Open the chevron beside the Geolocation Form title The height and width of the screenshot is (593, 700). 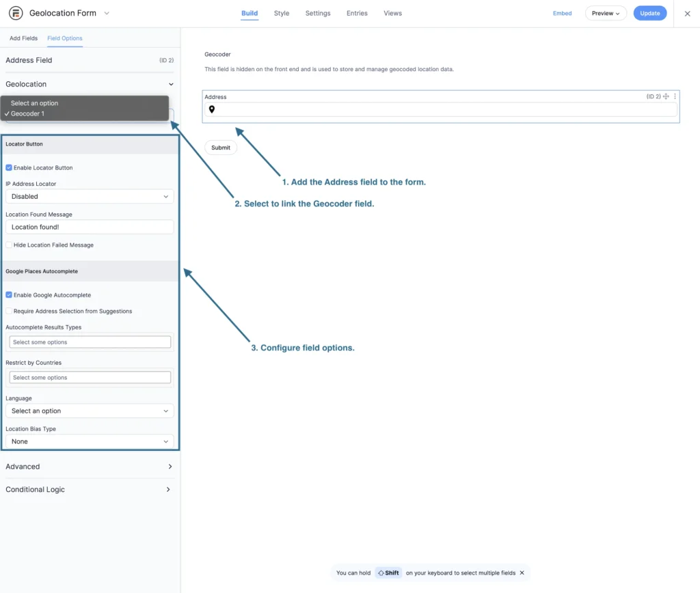pyautogui.click(x=107, y=14)
